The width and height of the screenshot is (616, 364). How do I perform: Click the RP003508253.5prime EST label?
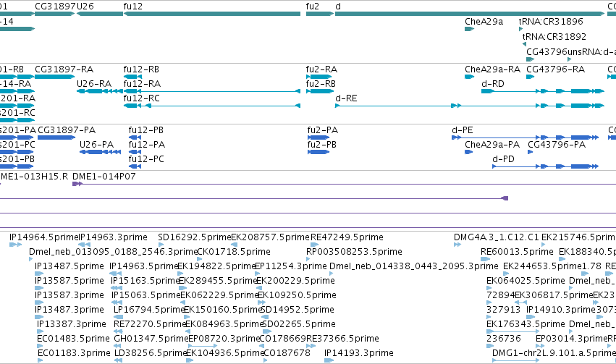(354, 252)
